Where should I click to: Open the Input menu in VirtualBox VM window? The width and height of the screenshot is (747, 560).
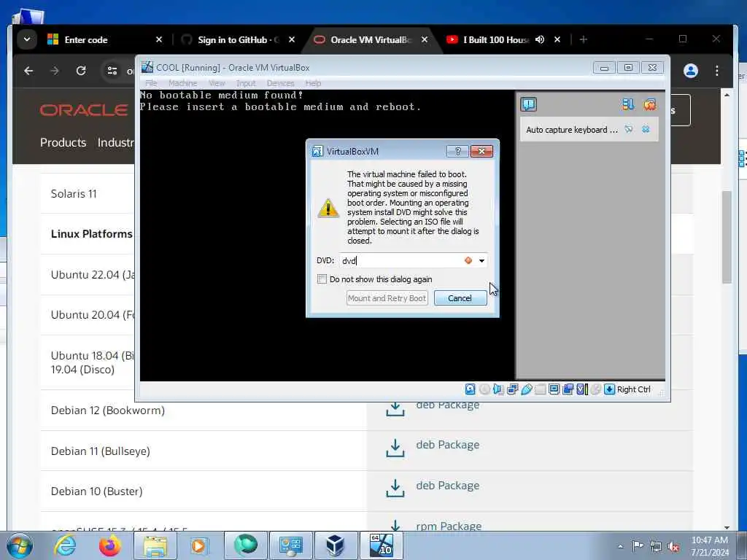click(x=246, y=83)
